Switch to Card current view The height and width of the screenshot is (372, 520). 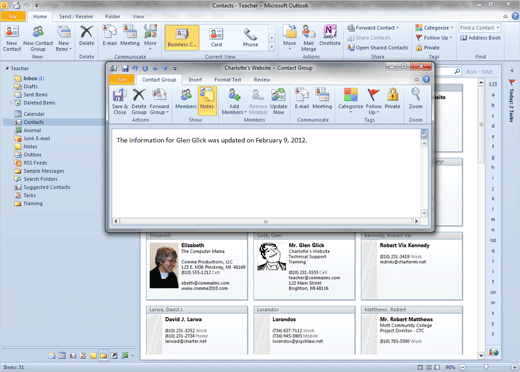tap(216, 38)
